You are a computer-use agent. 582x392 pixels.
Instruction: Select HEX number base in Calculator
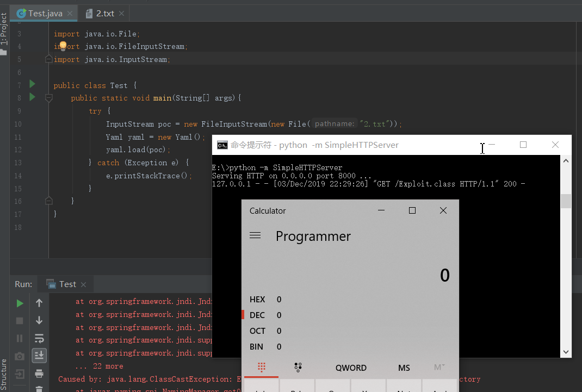257,300
